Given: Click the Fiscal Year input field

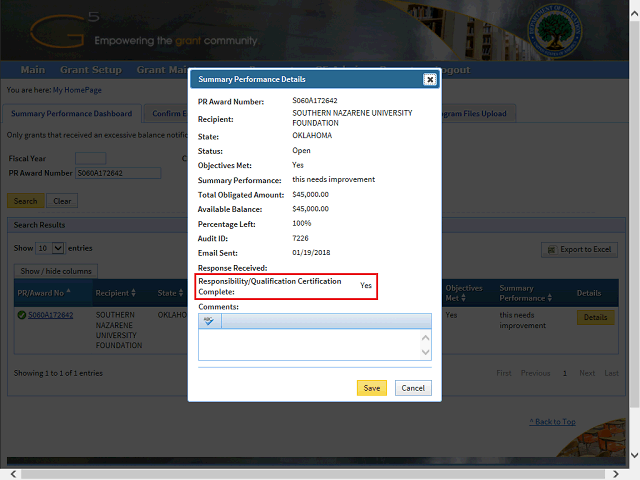Looking at the screenshot, I should [x=91, y=158].
